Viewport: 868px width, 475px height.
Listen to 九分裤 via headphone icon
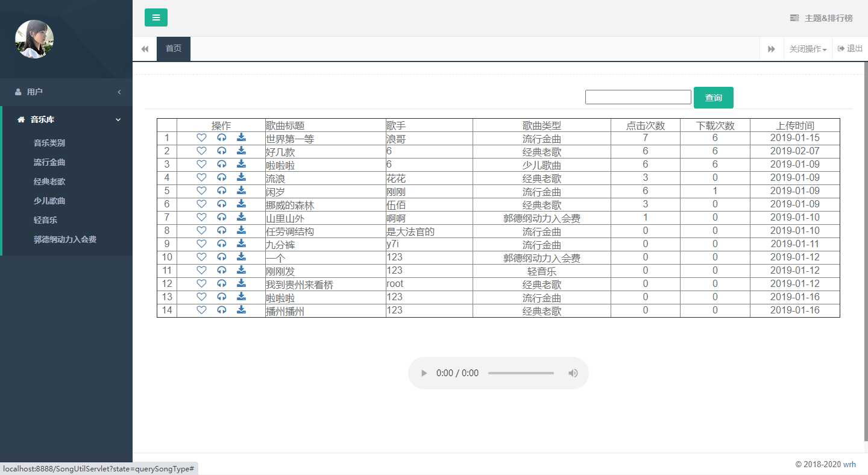(x=221, y=244)
